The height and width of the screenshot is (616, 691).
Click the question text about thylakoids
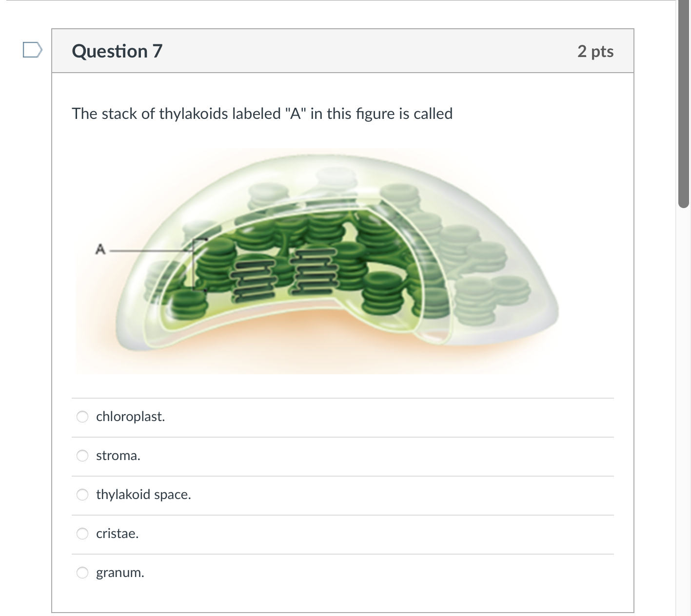click(262, 114)
